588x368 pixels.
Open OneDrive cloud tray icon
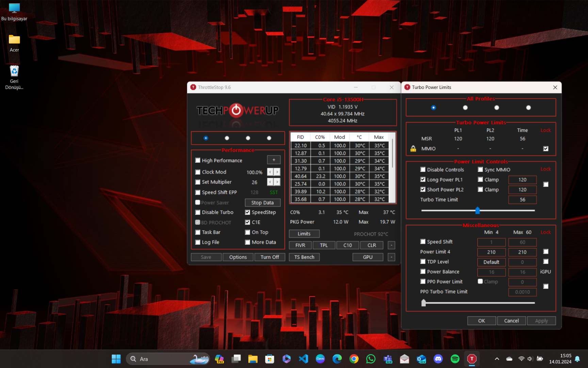[x=509, y=359]
